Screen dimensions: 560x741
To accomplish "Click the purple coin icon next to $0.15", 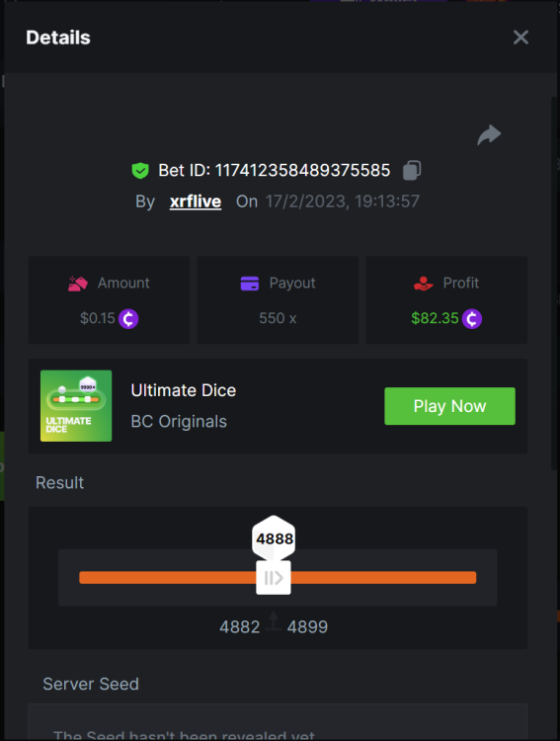I will coord(128,318).
